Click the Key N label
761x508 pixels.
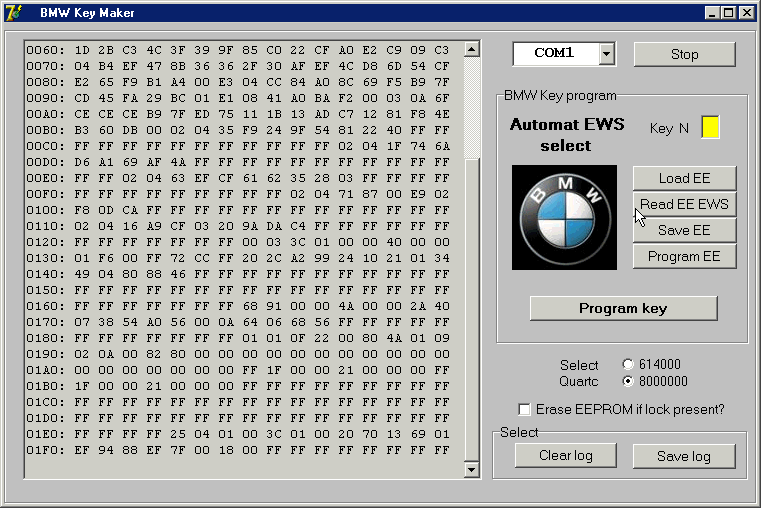coord(669,128)
